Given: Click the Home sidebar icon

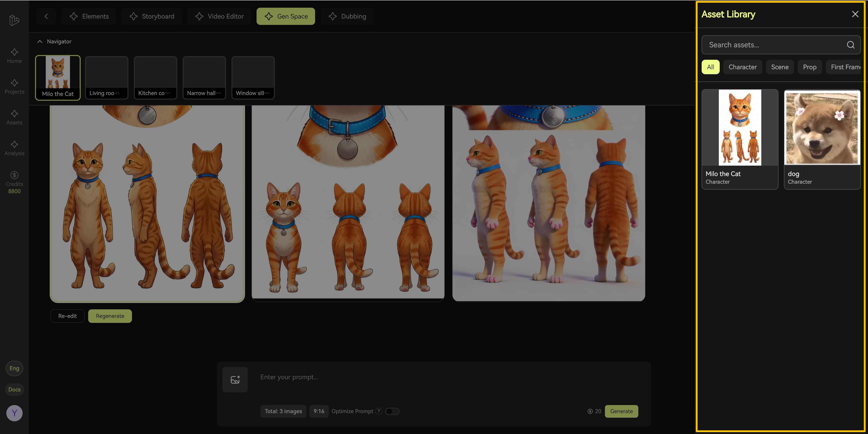Looking at the screenshot, I should pos(14,52).
